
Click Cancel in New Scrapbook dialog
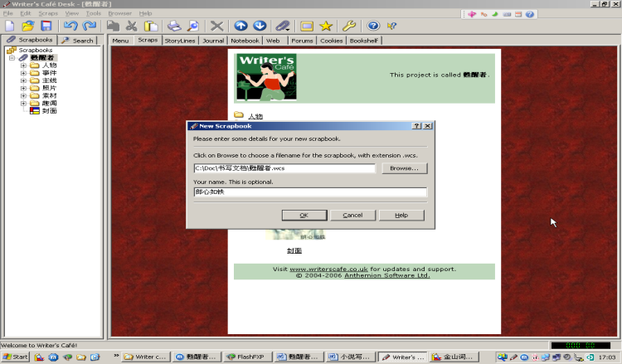pyautogui.click(x=352, y=215)
